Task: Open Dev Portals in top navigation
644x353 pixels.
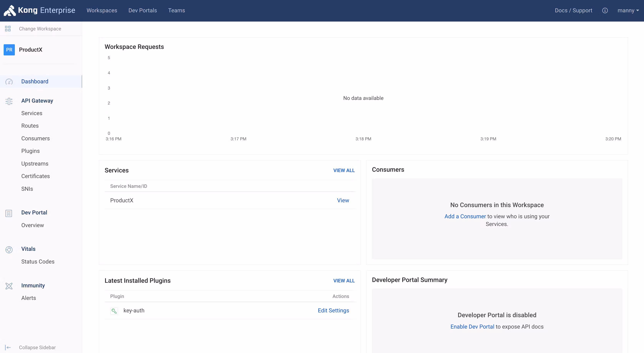Action: [142, 11]
